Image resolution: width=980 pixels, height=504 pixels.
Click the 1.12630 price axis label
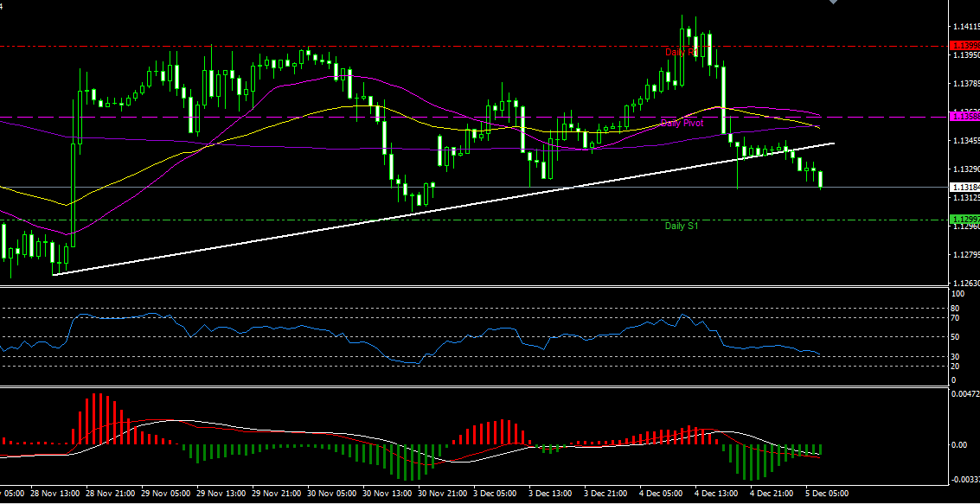coord(965,283)
